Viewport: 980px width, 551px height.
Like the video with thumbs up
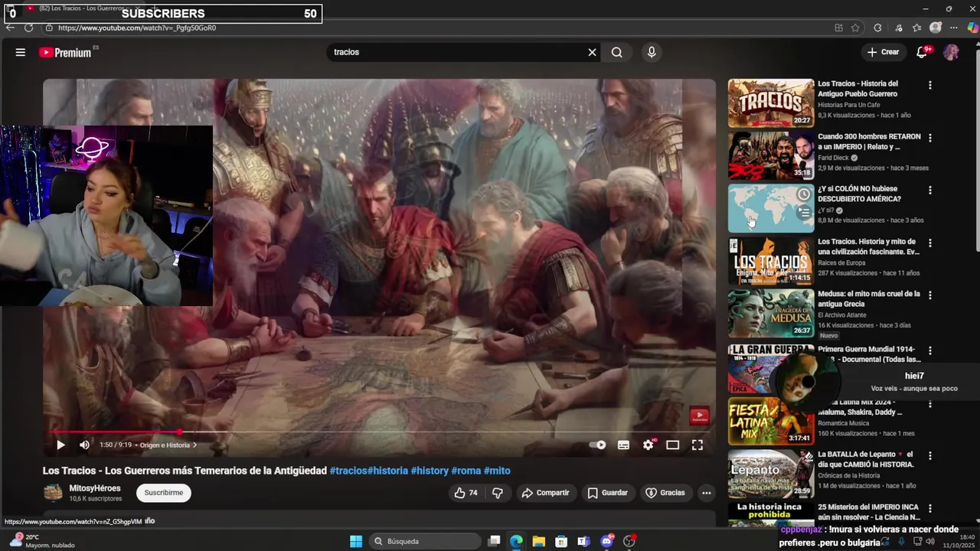click(x=466, y=493)
